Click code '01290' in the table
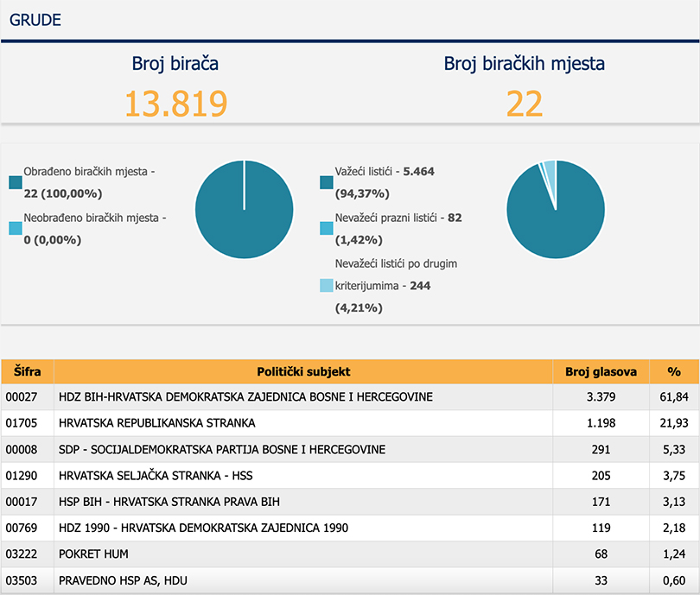 tap(22, 476)
